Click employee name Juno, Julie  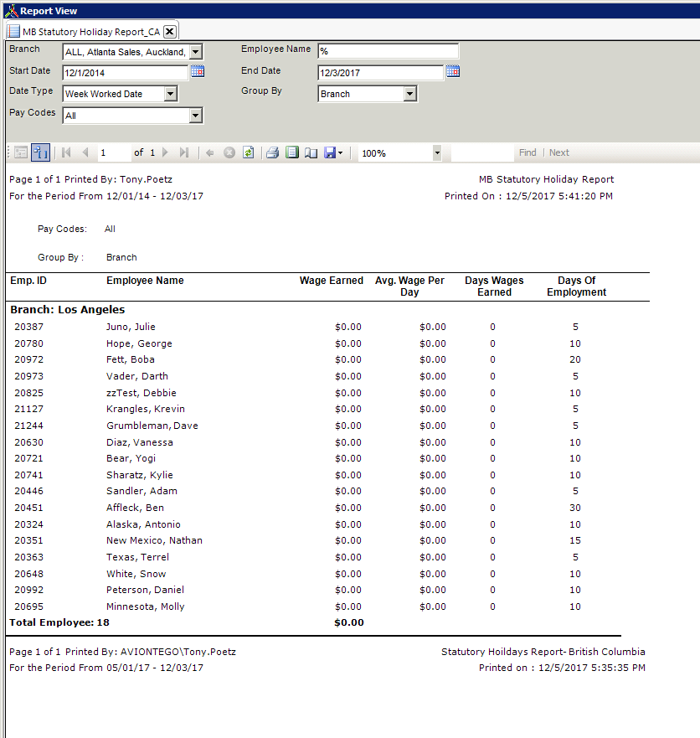[x=131, y=327]
